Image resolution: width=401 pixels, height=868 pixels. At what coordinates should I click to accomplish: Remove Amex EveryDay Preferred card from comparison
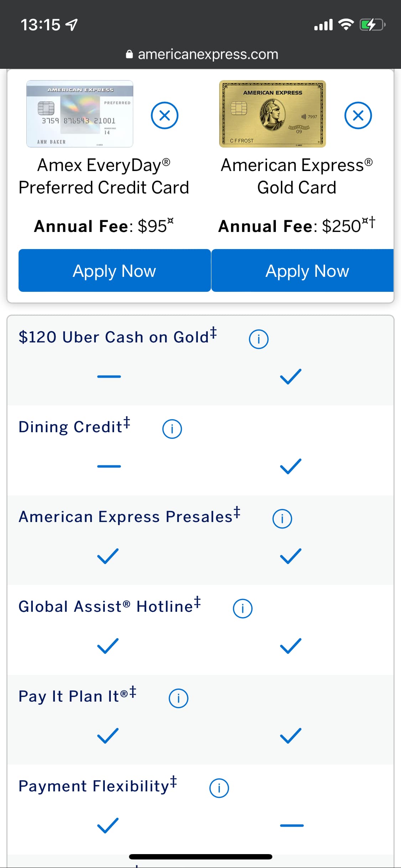click(x=164, y=115)
